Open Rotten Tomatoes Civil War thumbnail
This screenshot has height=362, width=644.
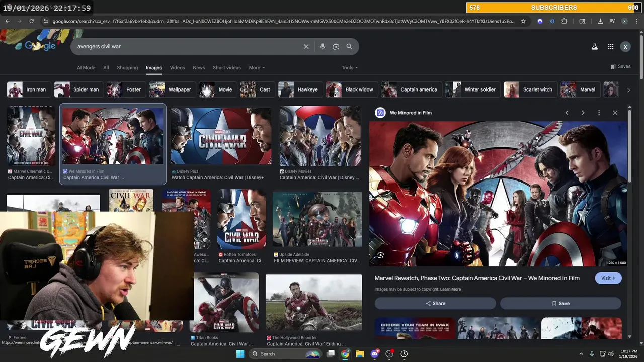tap(242, 219)
